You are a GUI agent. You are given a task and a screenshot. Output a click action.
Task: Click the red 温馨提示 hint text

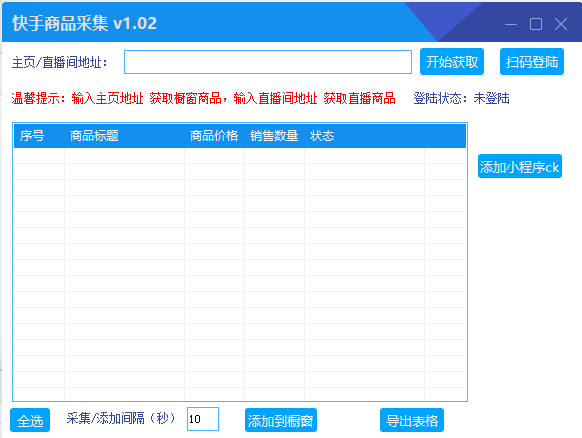coord(203,98)
